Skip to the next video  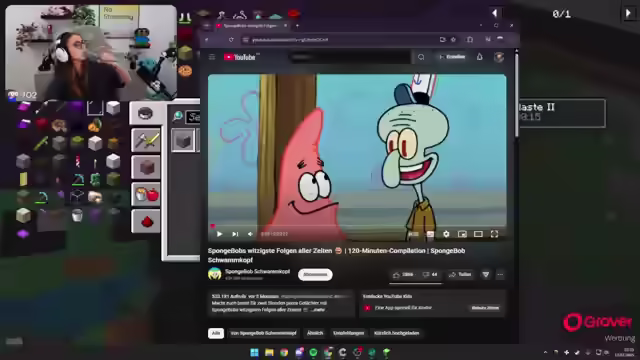(x=235, y=234)
